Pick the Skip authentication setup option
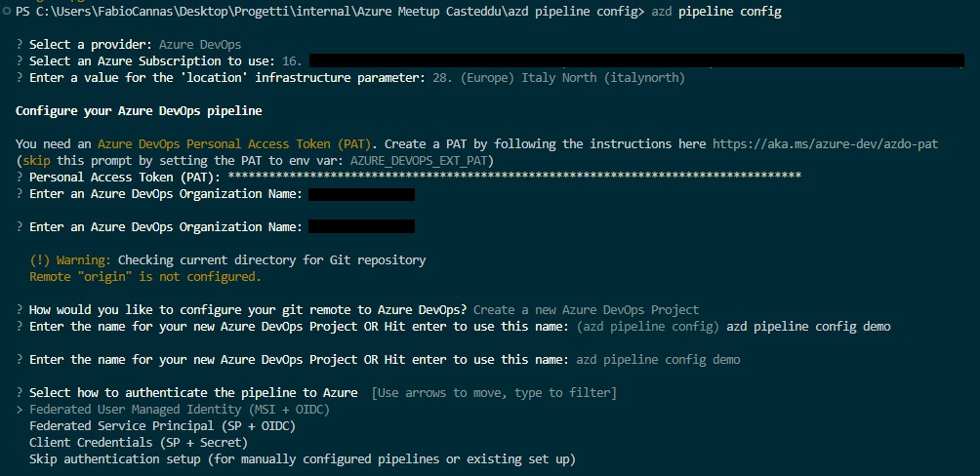Viewport: 980px width, 476px height. [302, 459]
